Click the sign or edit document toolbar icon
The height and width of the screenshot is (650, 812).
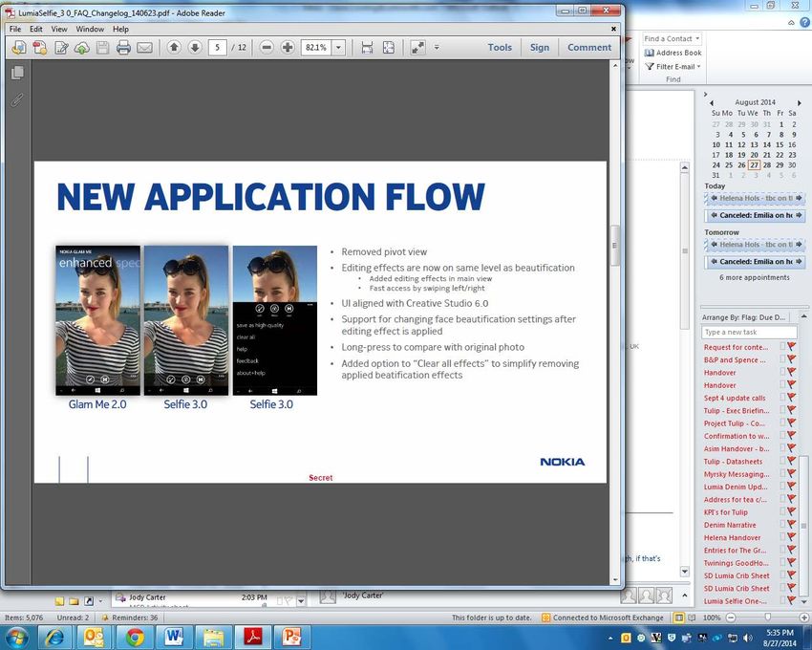(61, 48)
